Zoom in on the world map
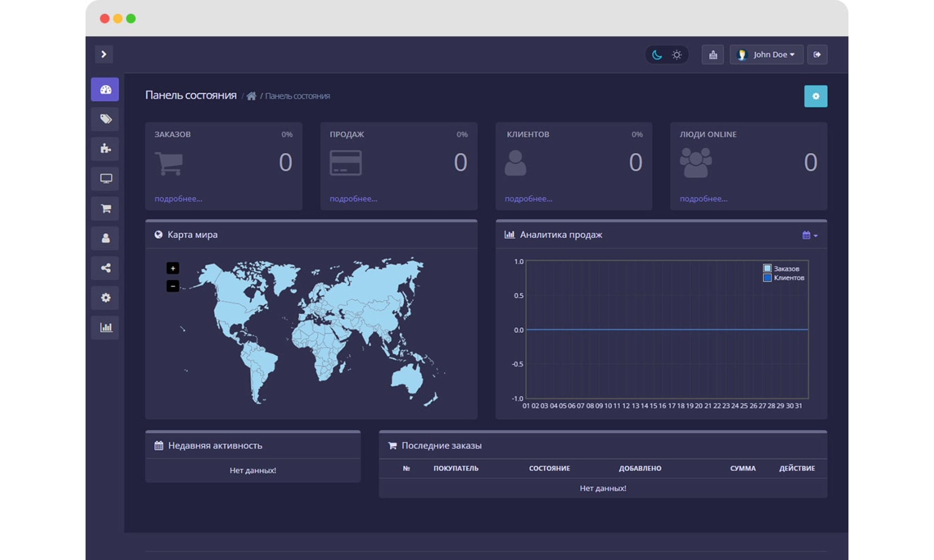This screenshot has width=934, height=560. click(x=173, y=268)
